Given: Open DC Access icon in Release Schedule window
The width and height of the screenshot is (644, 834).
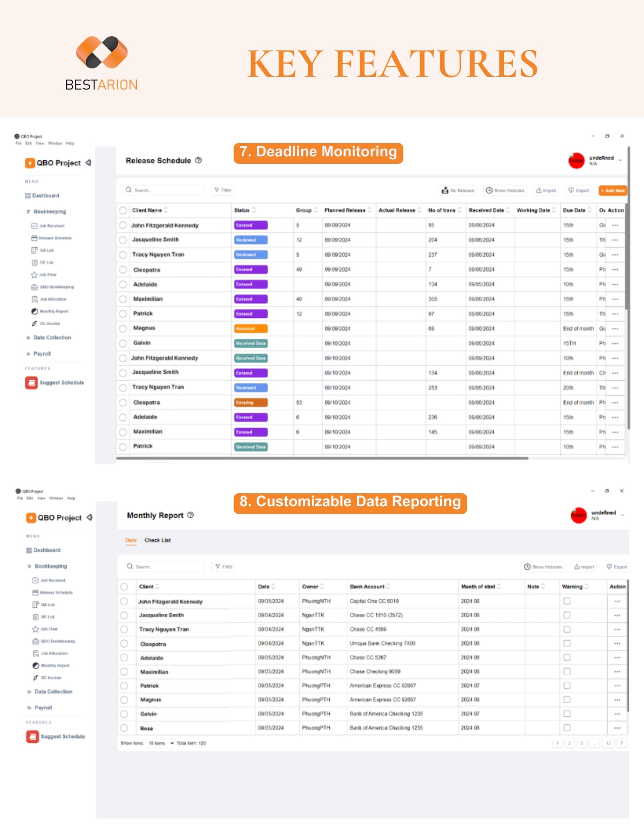Looking at the screenshot, I should pos(35,323).
